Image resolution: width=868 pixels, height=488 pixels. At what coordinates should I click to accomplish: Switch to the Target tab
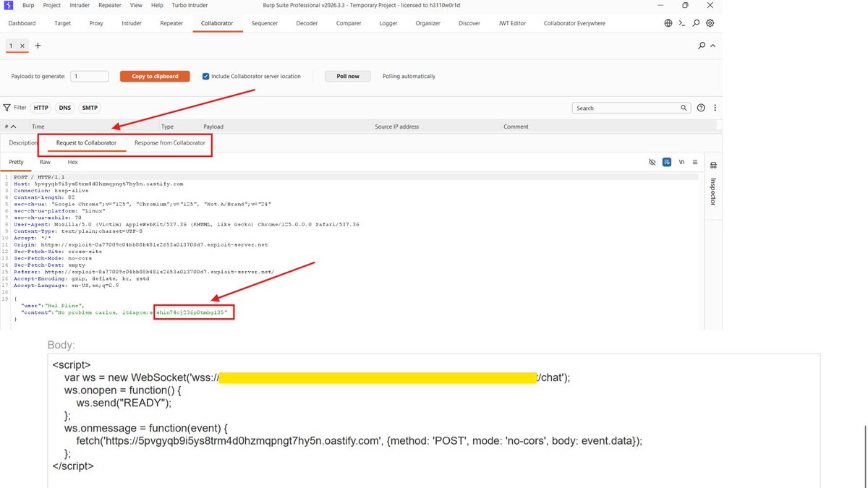click(63, 23)
